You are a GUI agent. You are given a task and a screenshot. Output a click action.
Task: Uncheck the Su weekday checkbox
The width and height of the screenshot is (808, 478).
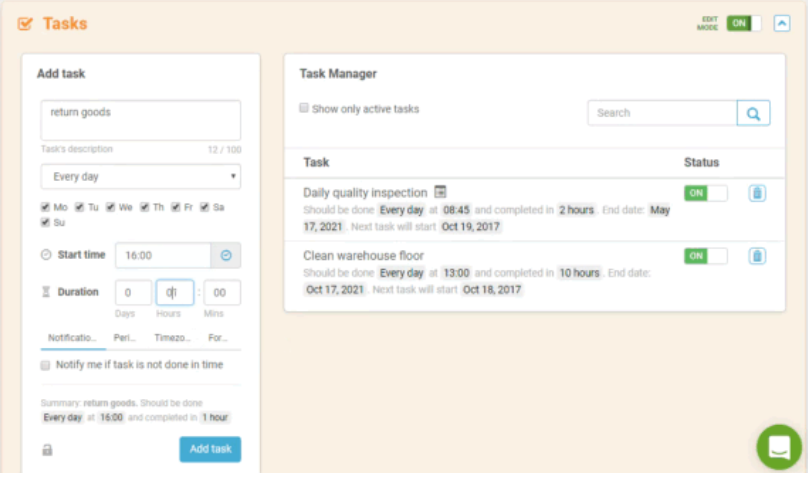pyautogui.click(x=45, y=223)
